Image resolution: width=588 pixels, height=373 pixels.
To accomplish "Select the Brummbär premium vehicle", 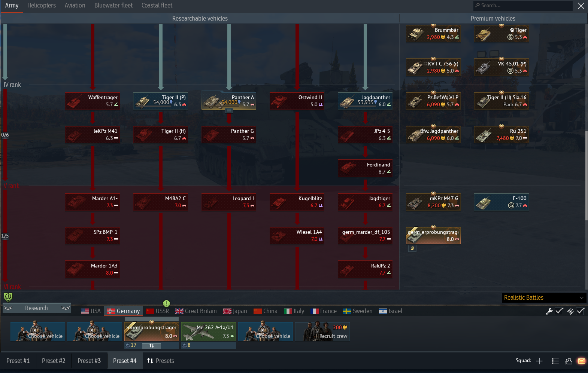I will click(433, 34).
